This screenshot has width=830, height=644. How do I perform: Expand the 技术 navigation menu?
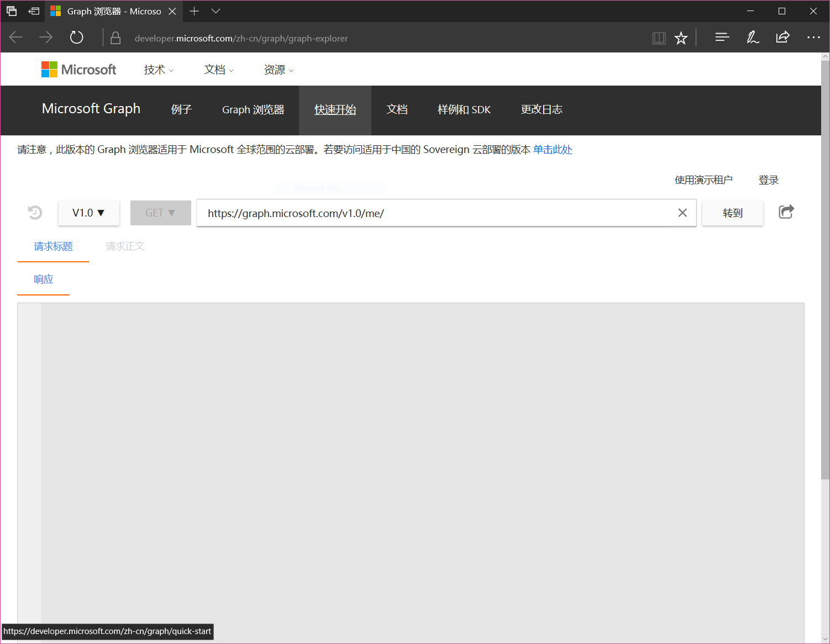tap(159, 70)
